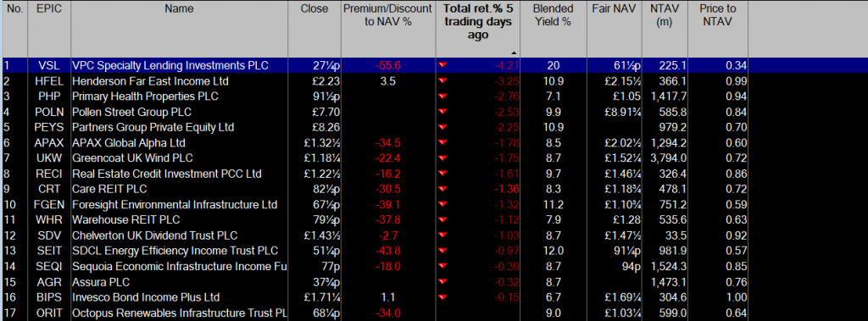Click red arrow icon for APAX Global Alpha
The image size is (868, 321).
pos(442,143)
